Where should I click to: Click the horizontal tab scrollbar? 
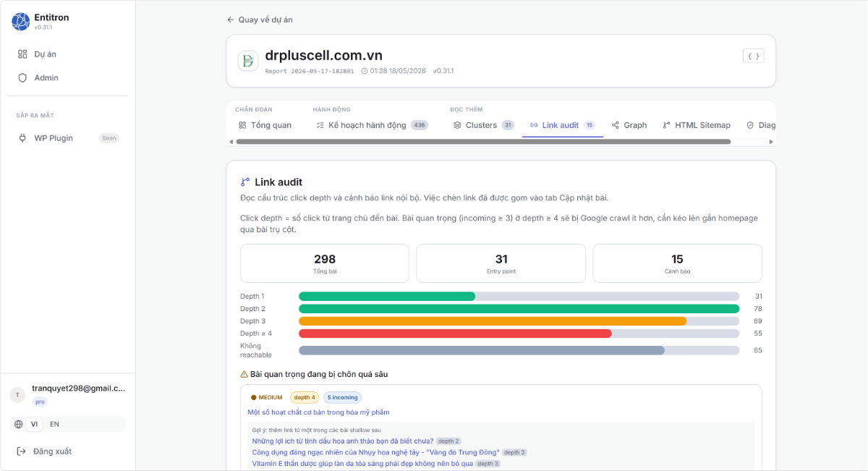[x=483, y=142]
